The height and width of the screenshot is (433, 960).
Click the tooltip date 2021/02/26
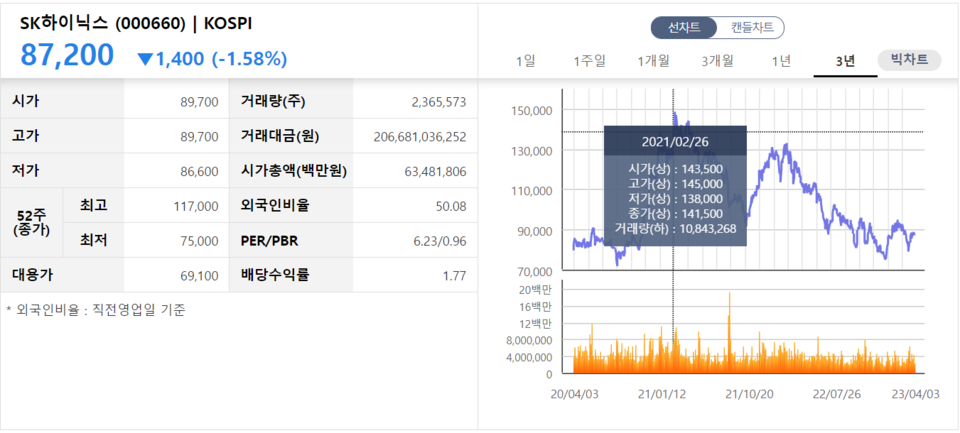675,141
